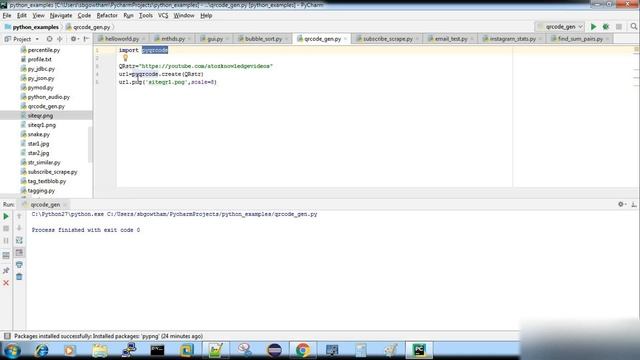
Task: Select percentile.py in Project tree
Action: 44,50
